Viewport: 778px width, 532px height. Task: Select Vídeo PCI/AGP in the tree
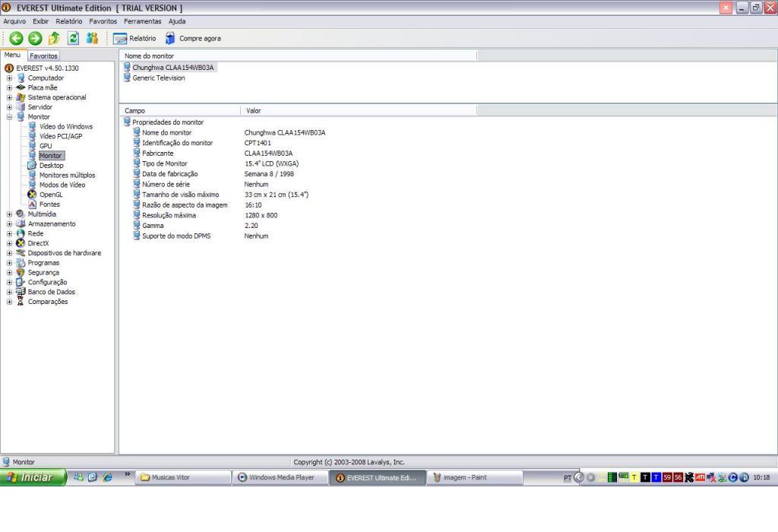61,136
